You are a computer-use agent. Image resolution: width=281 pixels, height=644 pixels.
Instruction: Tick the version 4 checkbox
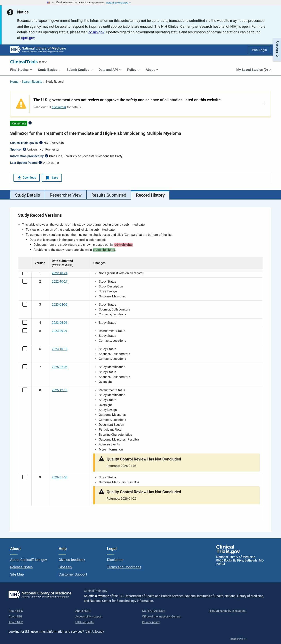coord(25,323)
